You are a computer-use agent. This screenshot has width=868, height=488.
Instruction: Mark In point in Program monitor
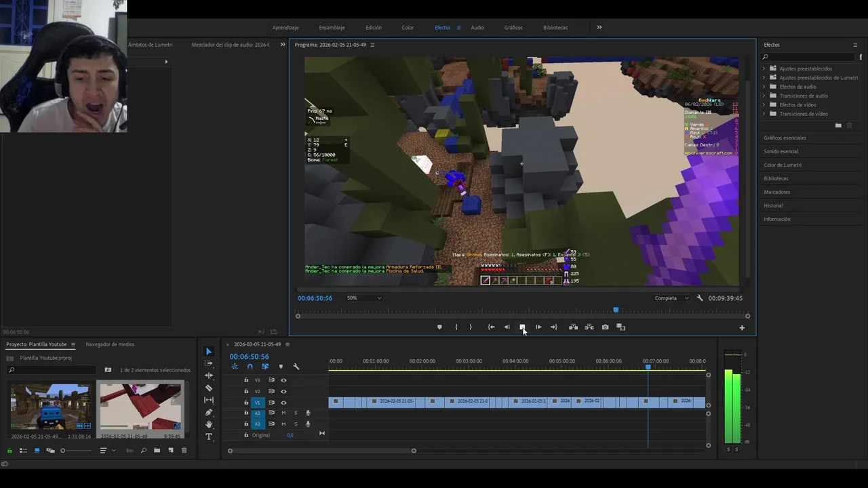point(456,327)
